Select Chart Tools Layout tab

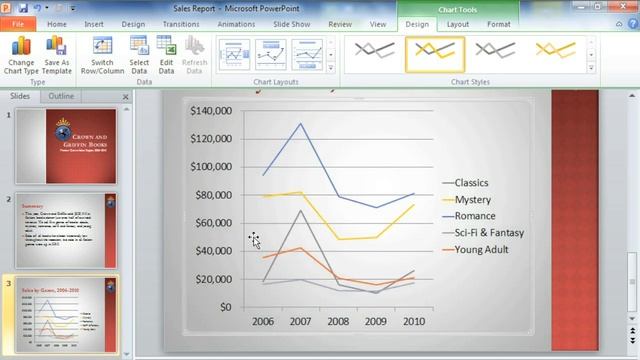pos(458,24)
